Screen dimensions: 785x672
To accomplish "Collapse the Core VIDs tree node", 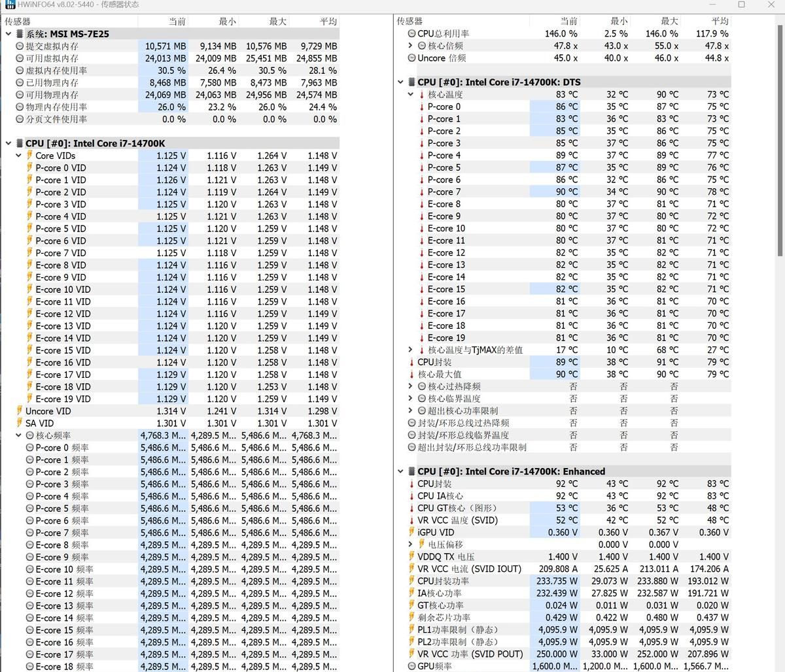I will click(x=19, y=156).
